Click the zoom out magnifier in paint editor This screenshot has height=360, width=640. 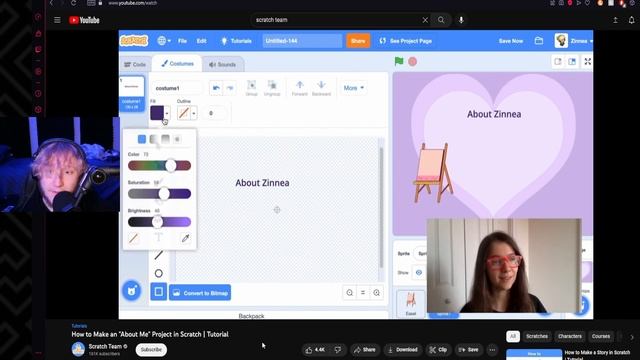click(349, 293)
